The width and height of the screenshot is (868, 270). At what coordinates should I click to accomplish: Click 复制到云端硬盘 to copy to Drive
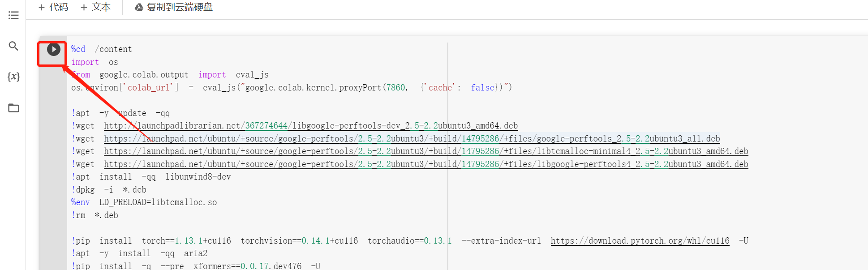point(174,7)
